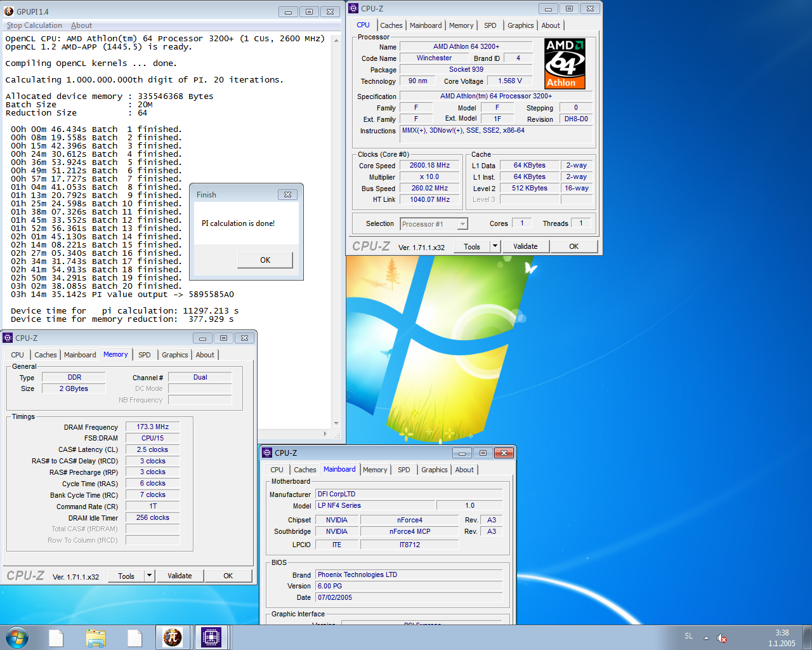Select Graphics tab in Mainboard CPU-Z window
The image size is (812, 650).
click(x=435, y=470)
